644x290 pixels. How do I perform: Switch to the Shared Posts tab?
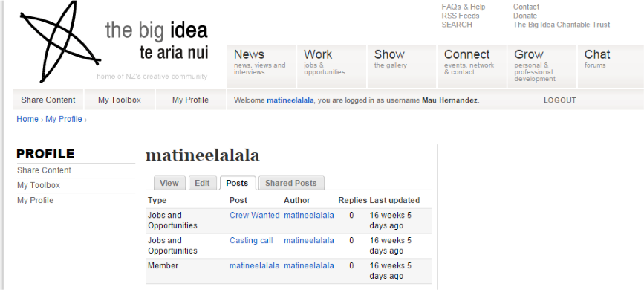point(290,183)
